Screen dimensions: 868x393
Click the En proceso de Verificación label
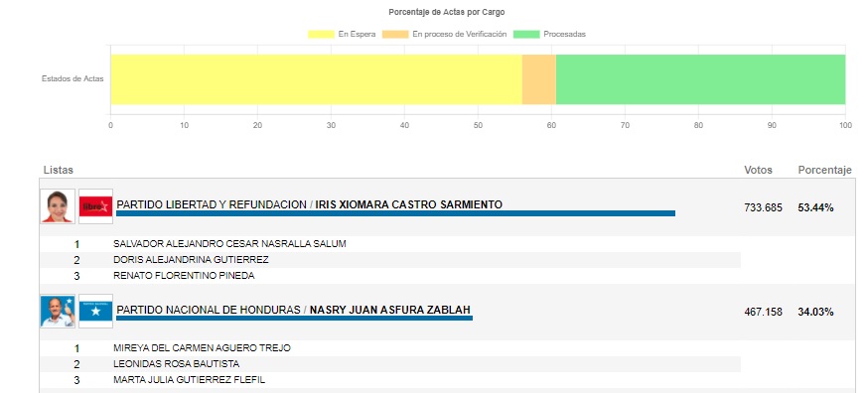click(x=460, y=35)
